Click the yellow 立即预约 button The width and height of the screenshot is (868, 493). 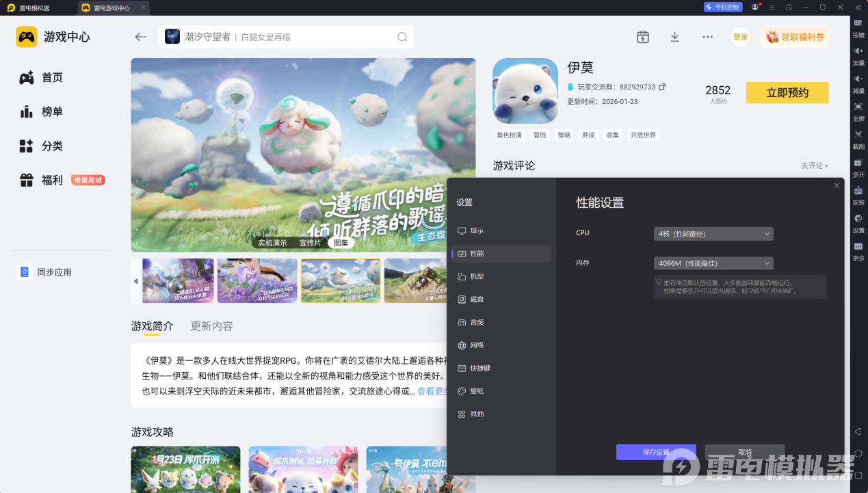click(x=787, y=93)
